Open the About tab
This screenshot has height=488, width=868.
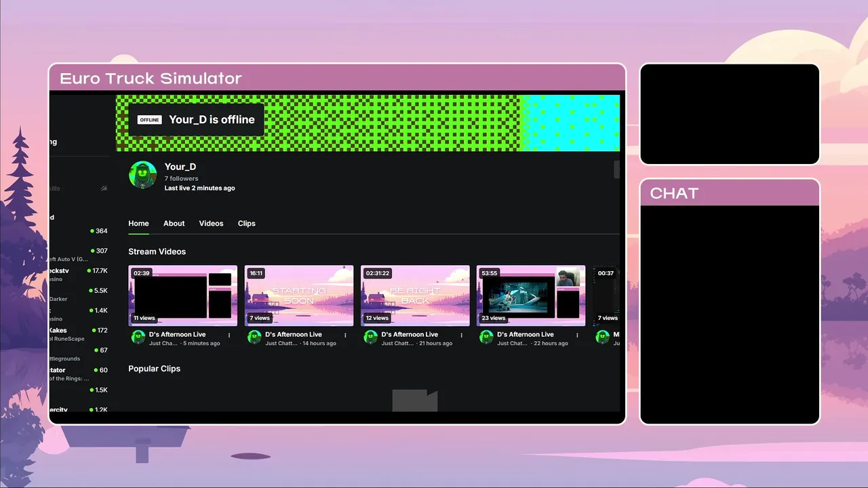coord(174,223)
